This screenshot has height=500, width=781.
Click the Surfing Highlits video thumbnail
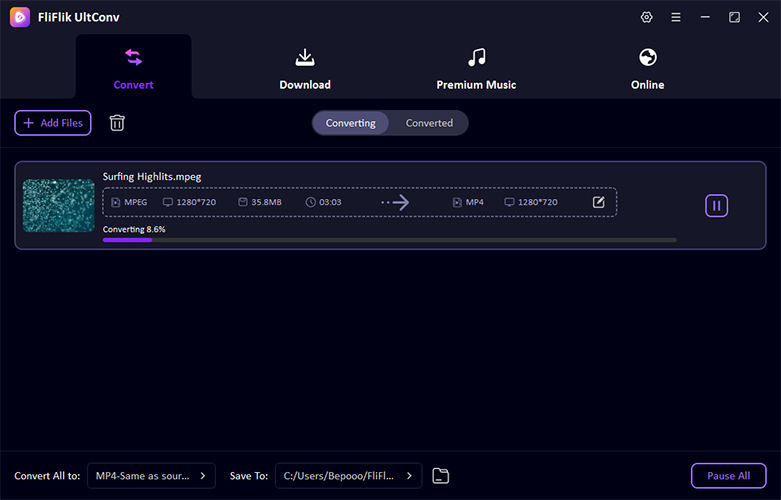click(59, 205)
